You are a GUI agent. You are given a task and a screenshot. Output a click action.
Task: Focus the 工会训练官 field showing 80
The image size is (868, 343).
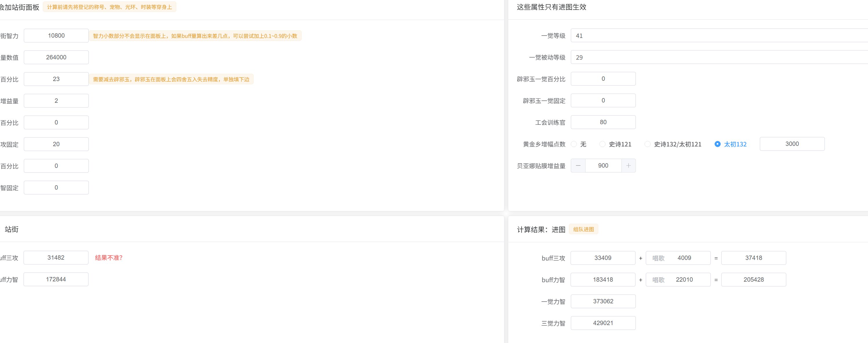coord(603,122)
